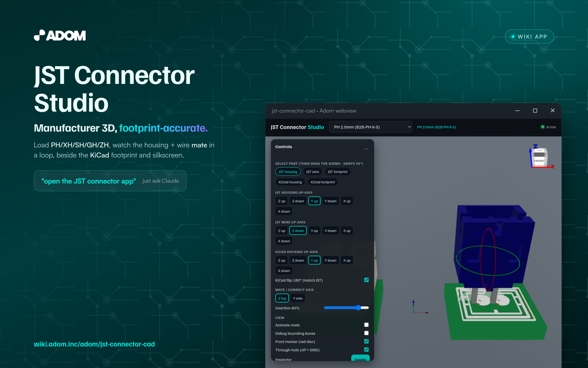This screenshot has width=588, height=368.
Task: Enable Debug bounding boxes checkbox
Action: (x=366, y=333)
